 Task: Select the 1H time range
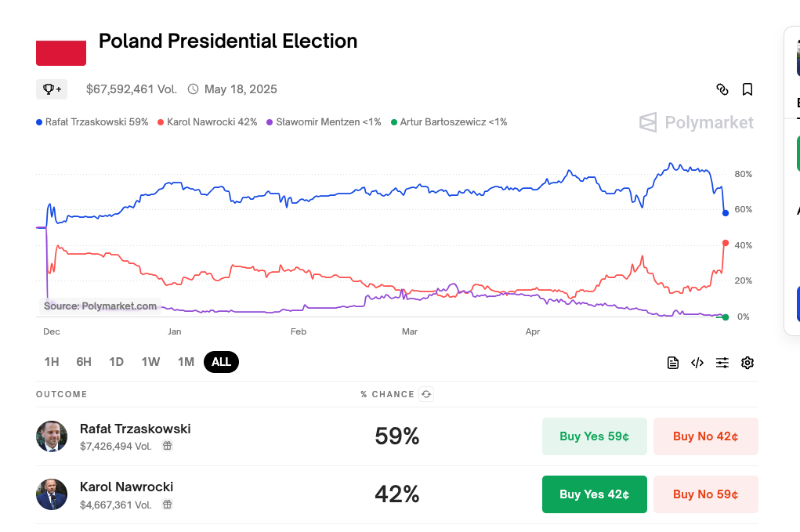click(52, 362)
